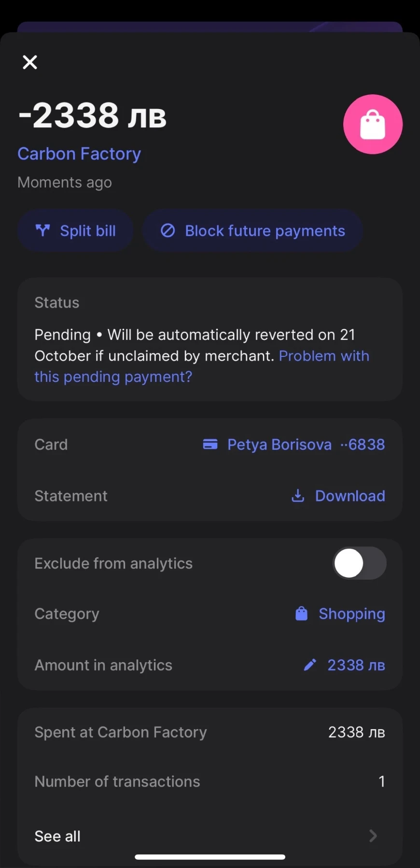Tap the split arrows icon

coord(43,231)
